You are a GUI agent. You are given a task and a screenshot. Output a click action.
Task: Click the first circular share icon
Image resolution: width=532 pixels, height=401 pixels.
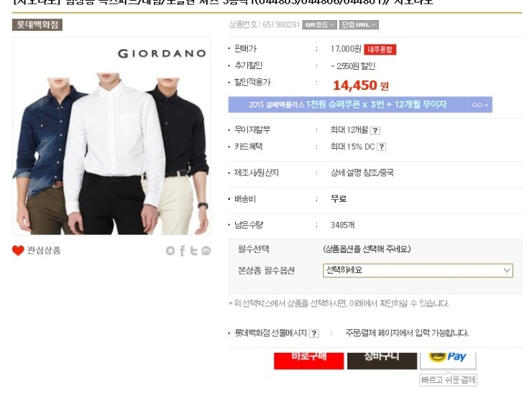(x=170, y=251)
